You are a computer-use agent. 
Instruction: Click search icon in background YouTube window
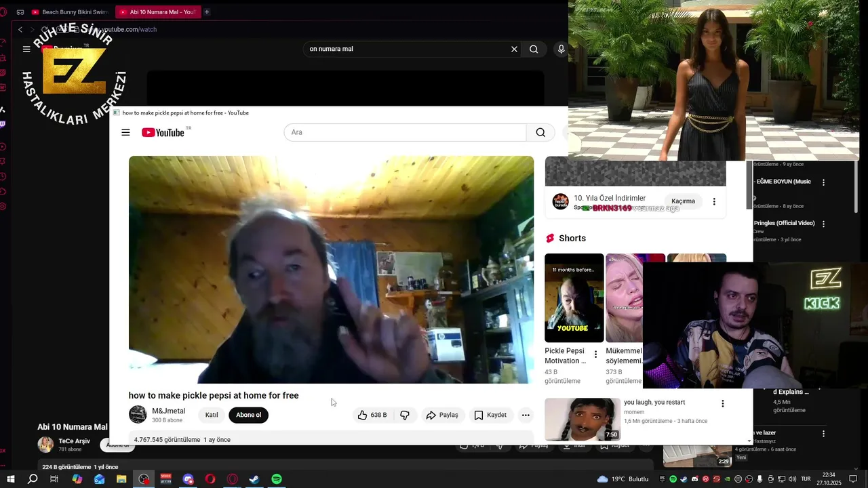(534, 49)
